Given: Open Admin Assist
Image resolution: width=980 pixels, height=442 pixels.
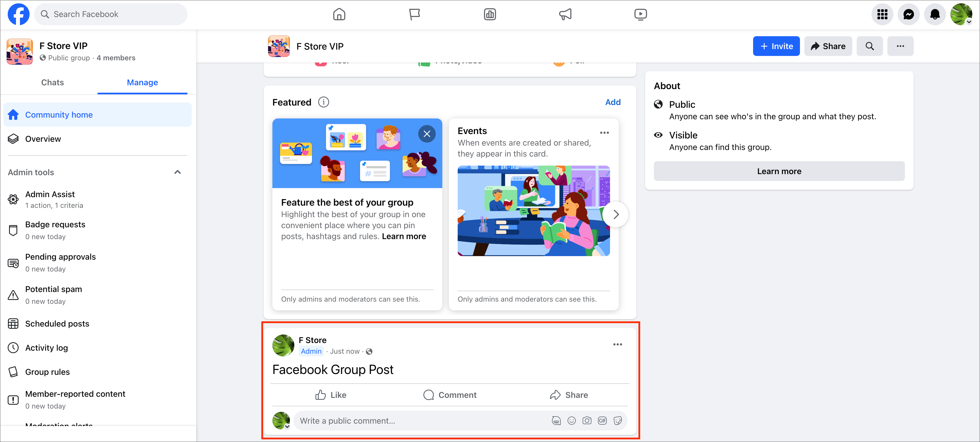Looking at the screenshot, I should click(97, 200).
